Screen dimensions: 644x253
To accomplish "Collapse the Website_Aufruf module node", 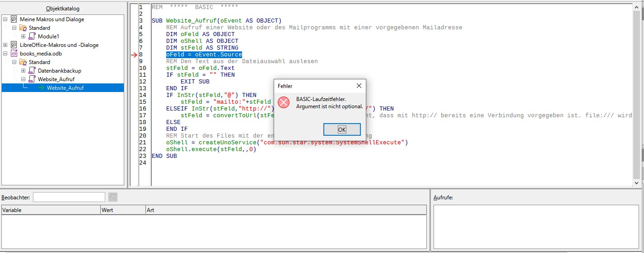I will click(x=23, y=79).
